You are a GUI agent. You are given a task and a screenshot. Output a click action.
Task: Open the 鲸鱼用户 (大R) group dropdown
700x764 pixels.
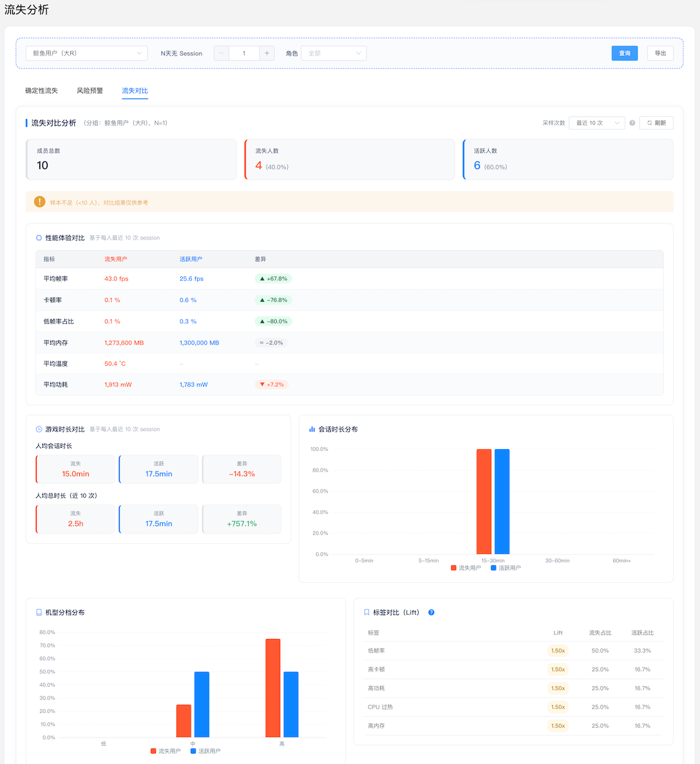[x=86, y=53]
